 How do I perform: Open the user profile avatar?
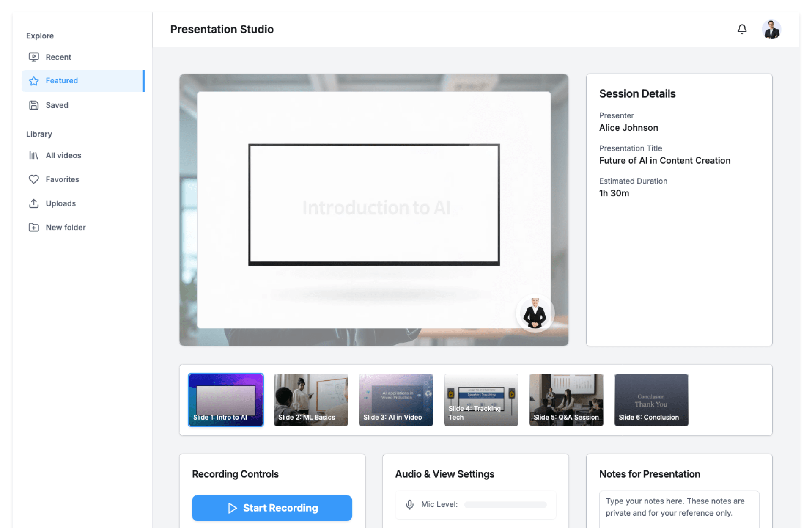[x=771, y=30]
